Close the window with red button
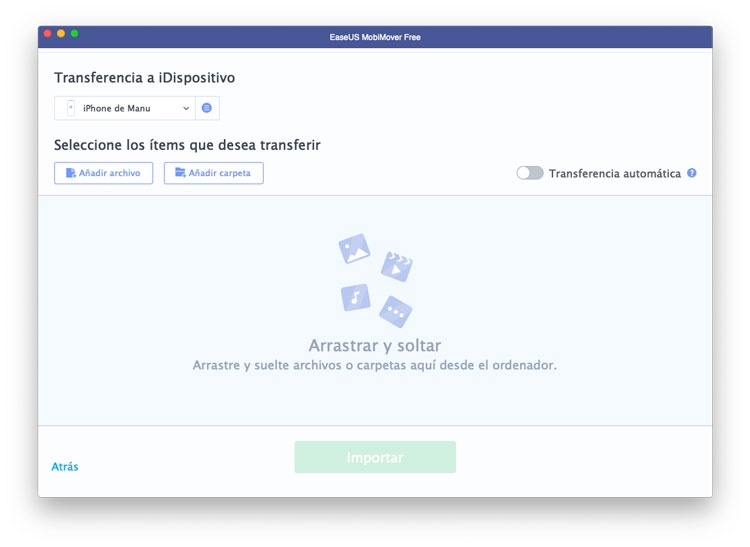Image resolution: width=750 pixels, height=547 pixels. pos(47,33)
